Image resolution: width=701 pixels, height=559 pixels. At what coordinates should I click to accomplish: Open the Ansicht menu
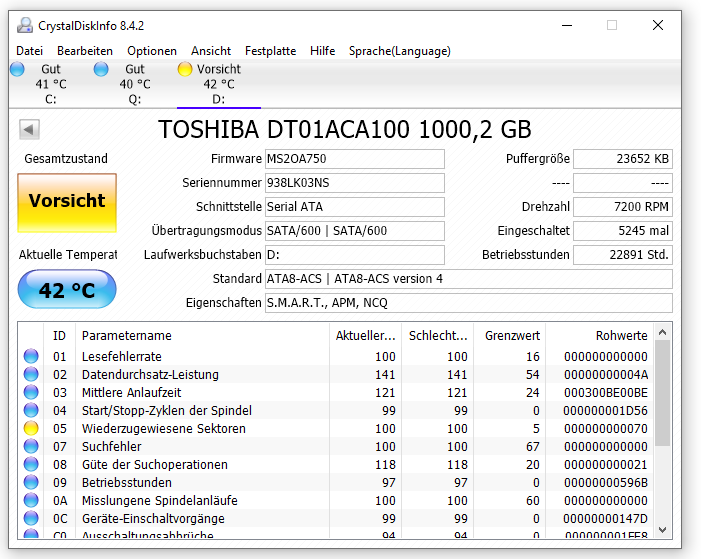(x=211, y=51)
